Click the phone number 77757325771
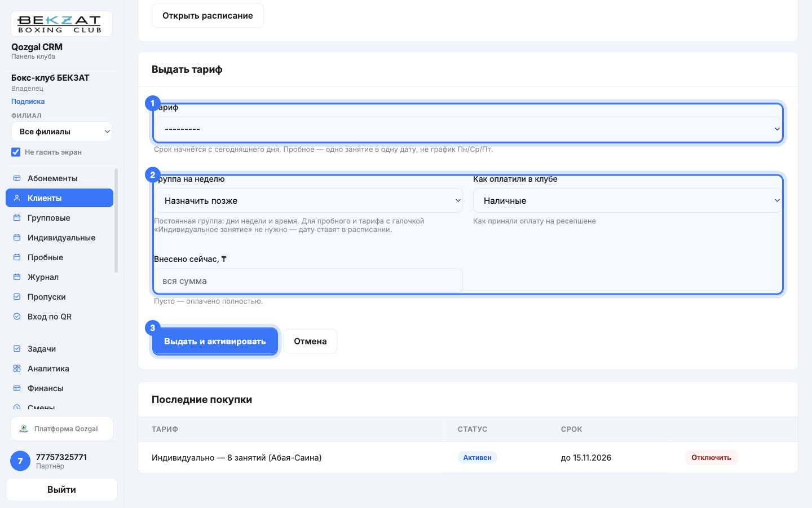812x508 pixels. coord(61,457)
